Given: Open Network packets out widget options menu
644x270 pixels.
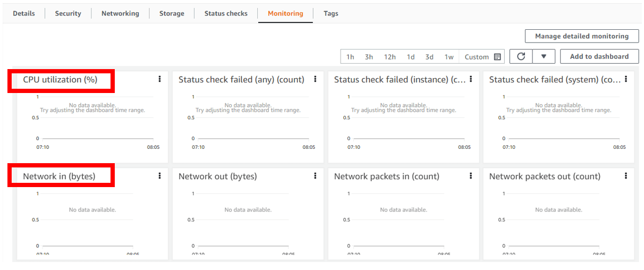Looking at the screenshot, I should [x=626, y=176].
